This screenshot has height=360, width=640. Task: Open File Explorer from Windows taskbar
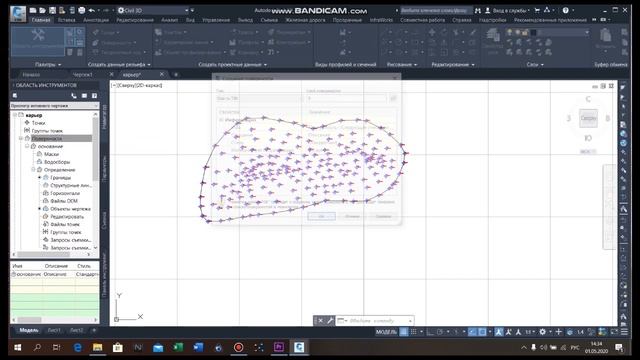97,347
